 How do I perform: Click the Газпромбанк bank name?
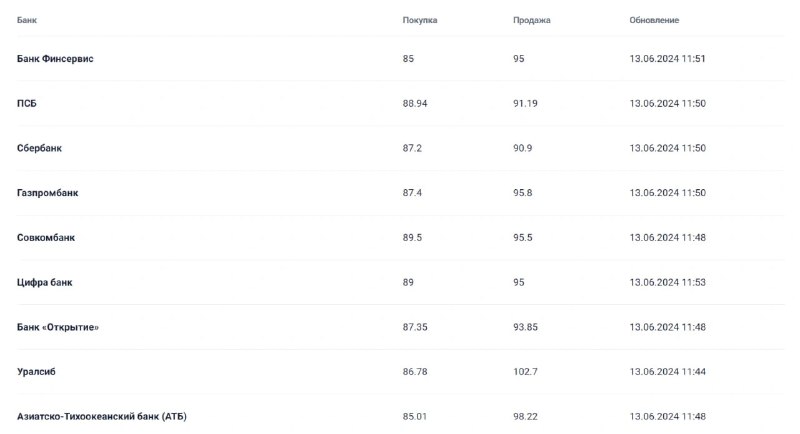pos(47,193)
